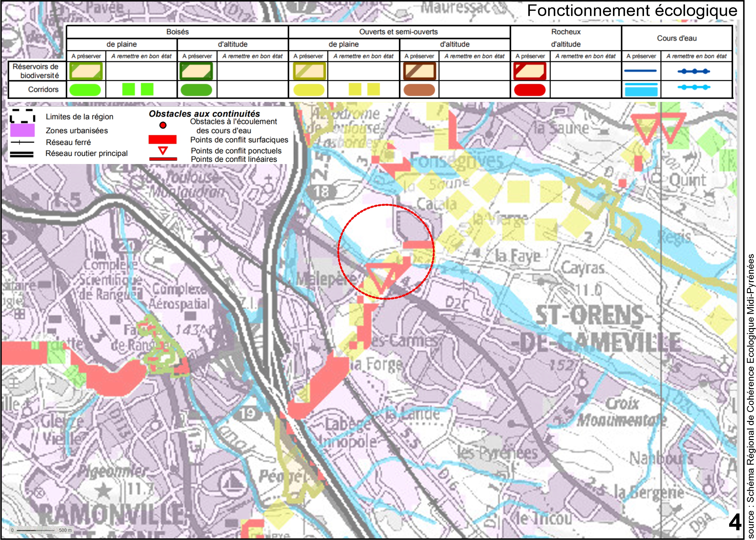Viewport: 756px width, 540px height.
Task: Click the brown oval altitude corridor swatch
Action: coord(419,90)
